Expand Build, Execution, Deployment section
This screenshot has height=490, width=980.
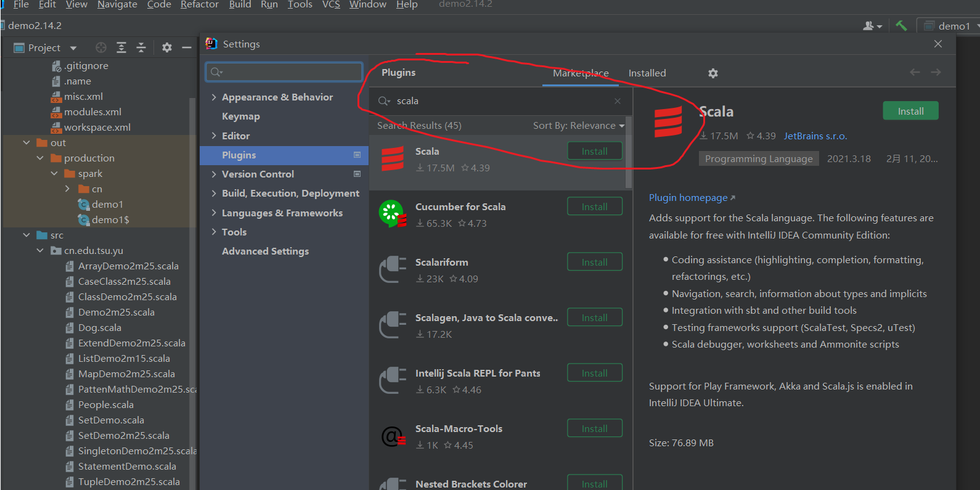[x=214, y=194]
